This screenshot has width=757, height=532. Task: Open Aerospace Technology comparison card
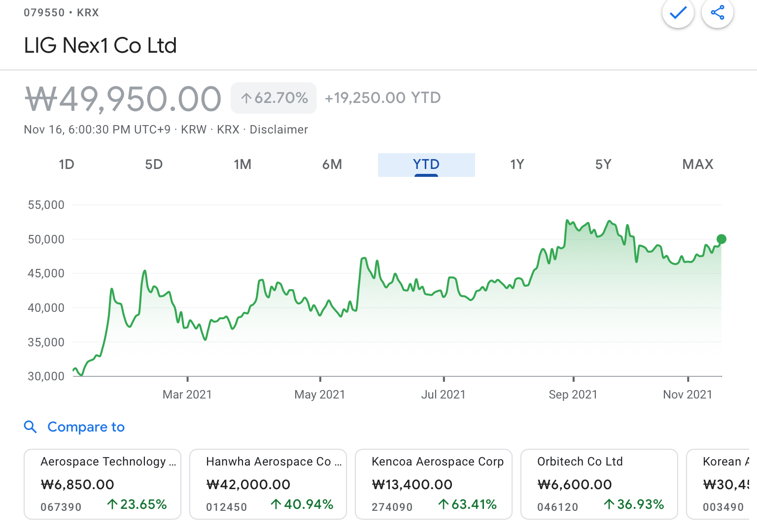click(103, 484)
